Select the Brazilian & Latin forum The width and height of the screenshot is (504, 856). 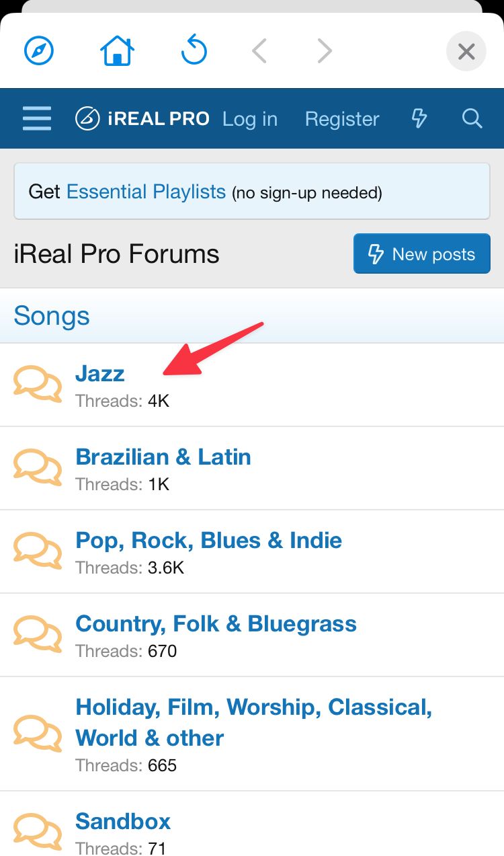pyautogui.click(x=163, y=457)
